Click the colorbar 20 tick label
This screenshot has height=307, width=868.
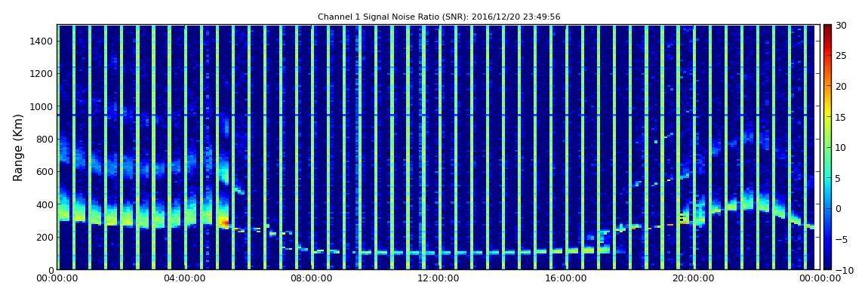pyautogui.click(x=841, y=86)
